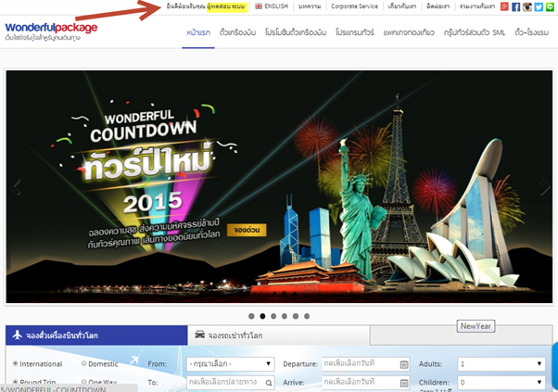This screenshot has width=558, height=392.
Task: Go to second carousel slide dot
Action: point(262,316)
